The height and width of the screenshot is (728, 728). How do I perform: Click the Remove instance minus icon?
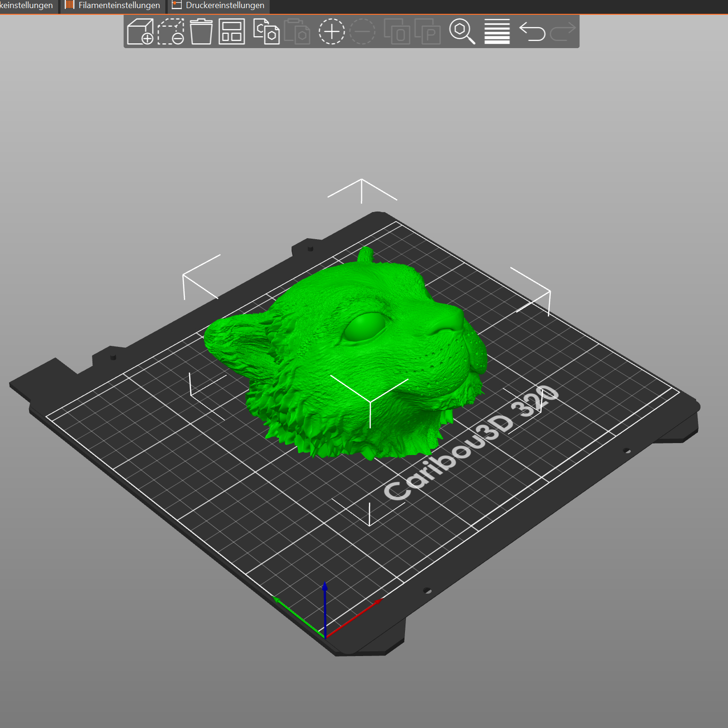point(363,31)
